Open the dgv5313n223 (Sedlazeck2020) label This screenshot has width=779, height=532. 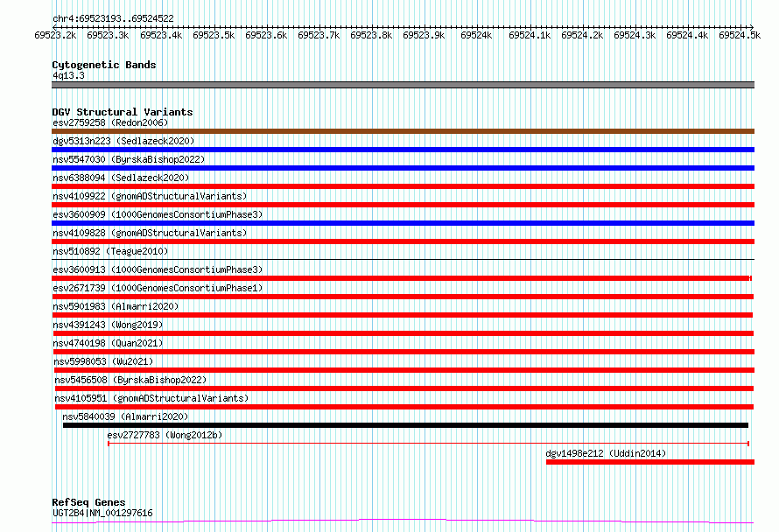coord(123,141)
